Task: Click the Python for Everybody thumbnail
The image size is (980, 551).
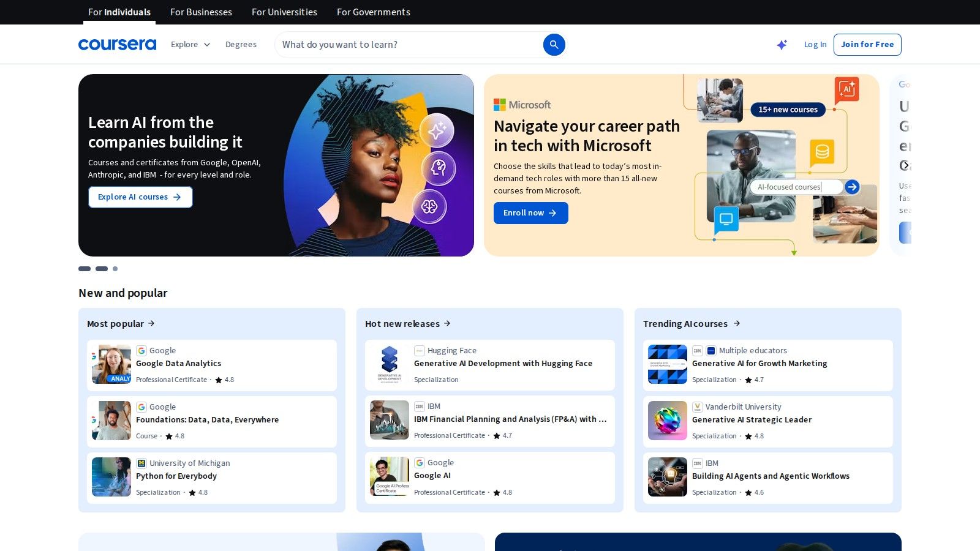Action: coord(111,477)
